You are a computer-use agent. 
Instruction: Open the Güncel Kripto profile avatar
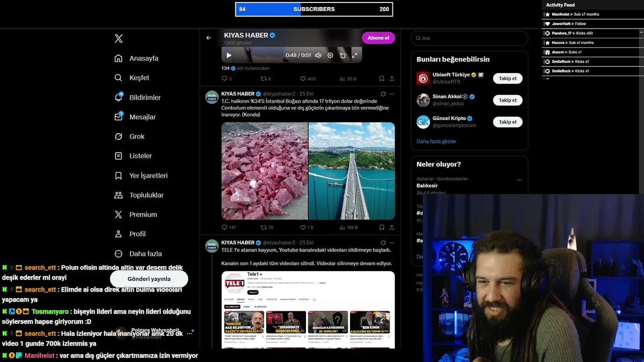click(423, 122)
